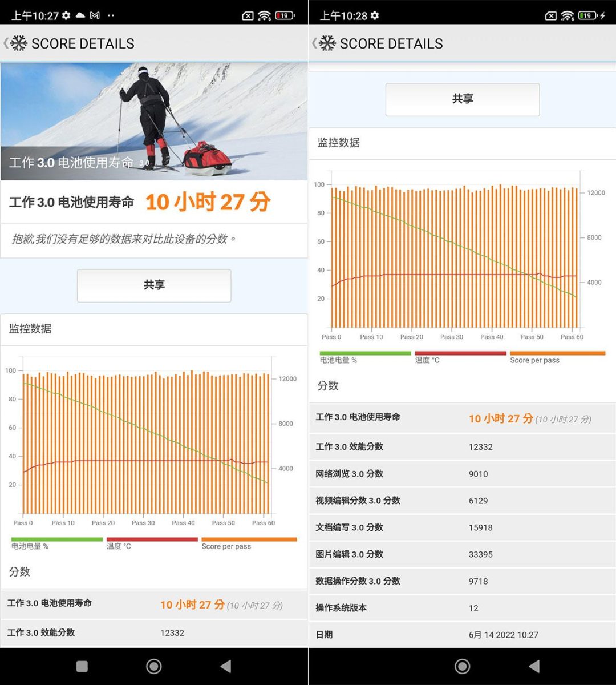Viewport: 616px width, 685px height.
Task: Tap the 图片编辑 3.0 分数 row label
Action: 349,554
